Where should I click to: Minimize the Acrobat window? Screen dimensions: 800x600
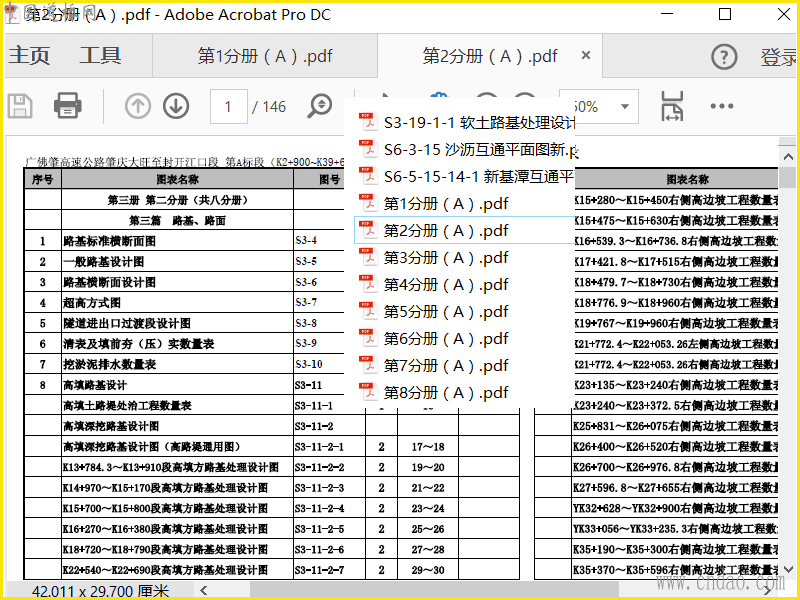click(x=667, y=14)
